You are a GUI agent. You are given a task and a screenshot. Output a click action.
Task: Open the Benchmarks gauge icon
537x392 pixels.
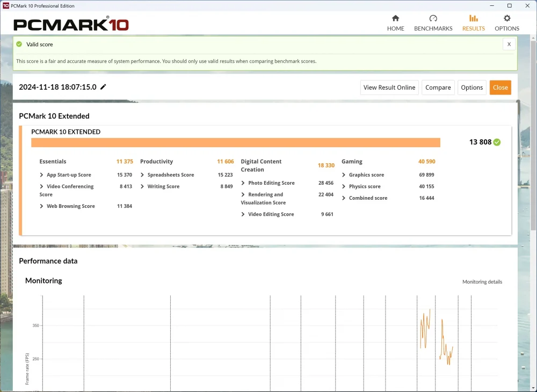click(433, 18)
